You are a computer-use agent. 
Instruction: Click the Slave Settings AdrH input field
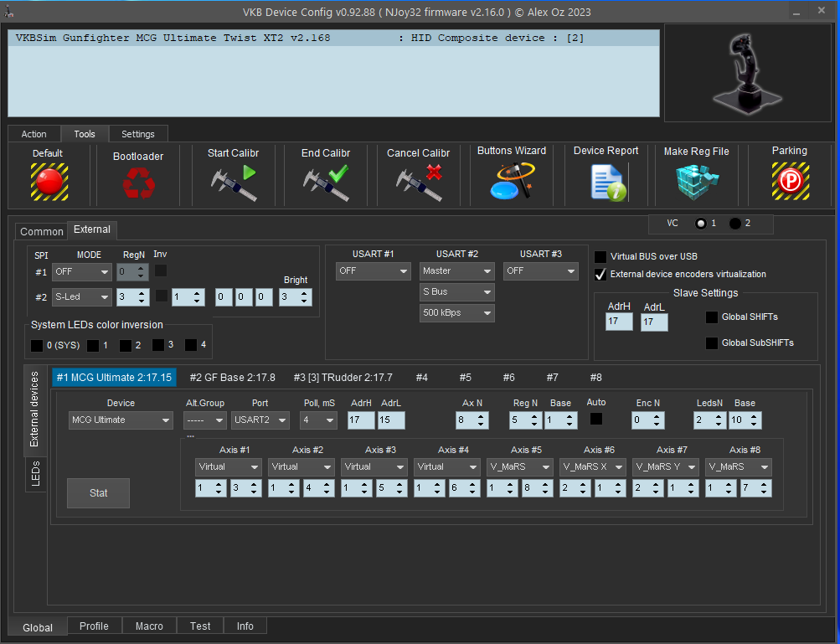click(619, 322)
